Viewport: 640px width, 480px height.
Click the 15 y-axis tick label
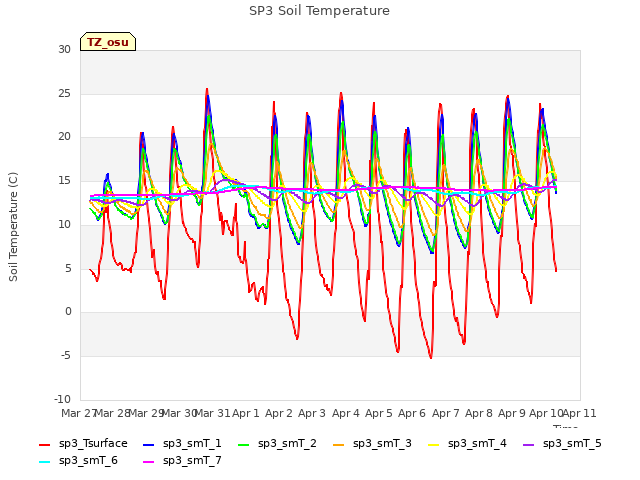64,180
